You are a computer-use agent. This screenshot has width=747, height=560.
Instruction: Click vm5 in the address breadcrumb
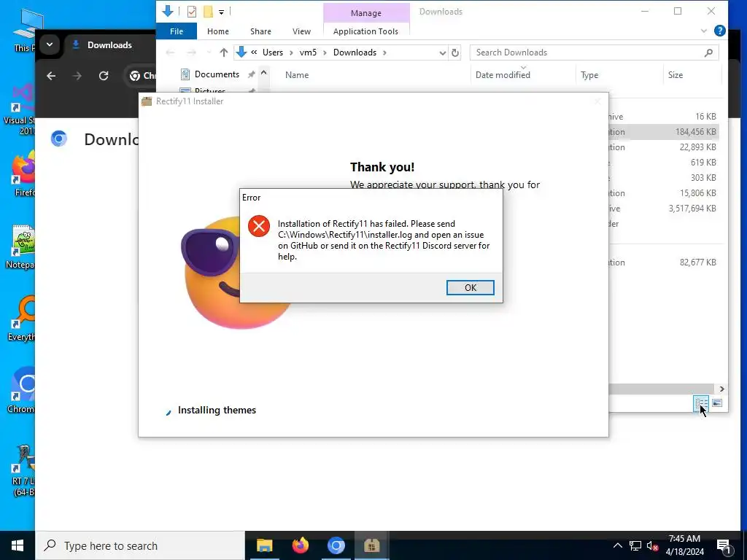click(308, 52)
